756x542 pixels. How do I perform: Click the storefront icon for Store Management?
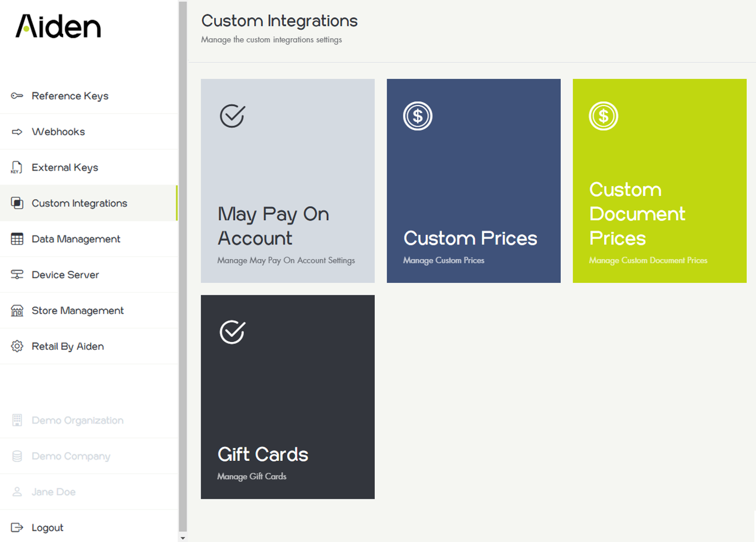[17, 310]
